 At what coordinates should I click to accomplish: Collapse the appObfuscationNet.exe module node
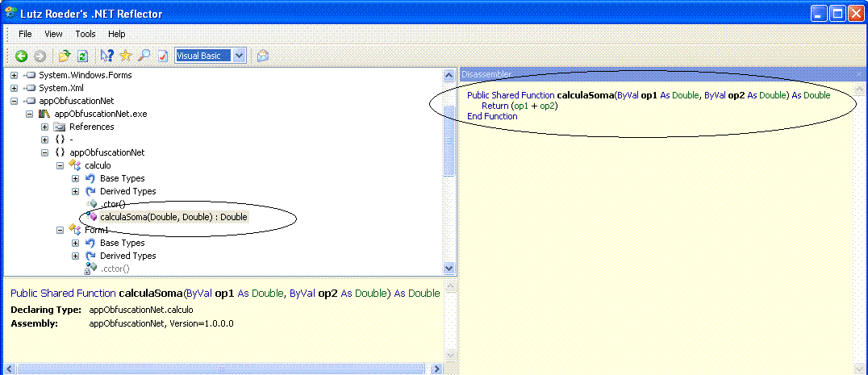pyautogui.click(x=30, y=114)
